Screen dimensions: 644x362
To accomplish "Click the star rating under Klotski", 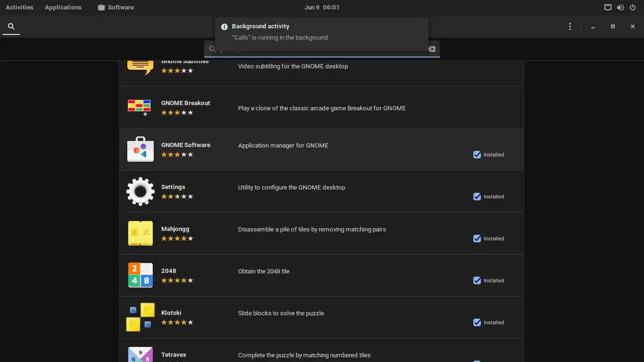I will 177,322.
